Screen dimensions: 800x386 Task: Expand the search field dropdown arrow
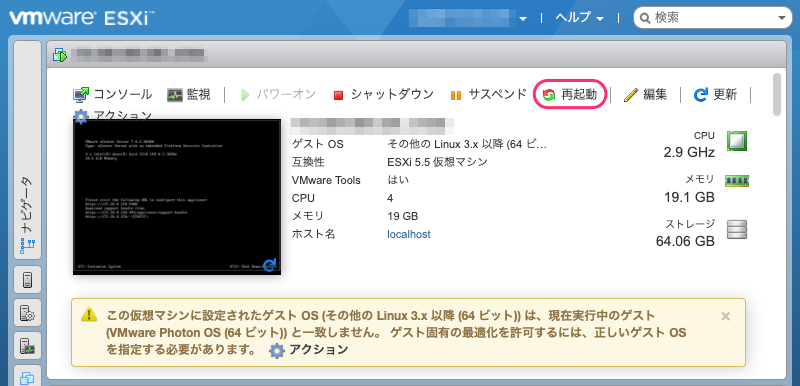tap(782, 18)
